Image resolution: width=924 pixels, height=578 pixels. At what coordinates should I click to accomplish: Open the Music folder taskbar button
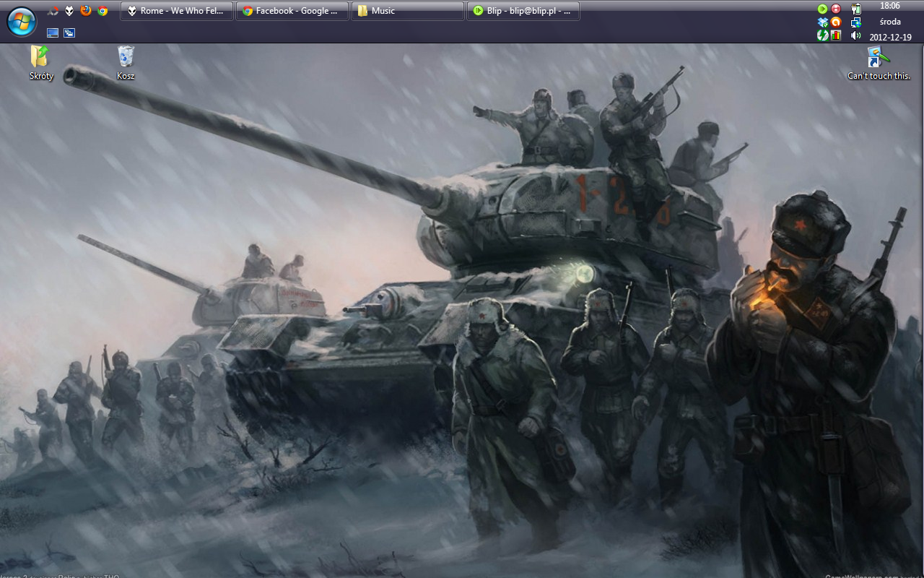click(408, 11)
